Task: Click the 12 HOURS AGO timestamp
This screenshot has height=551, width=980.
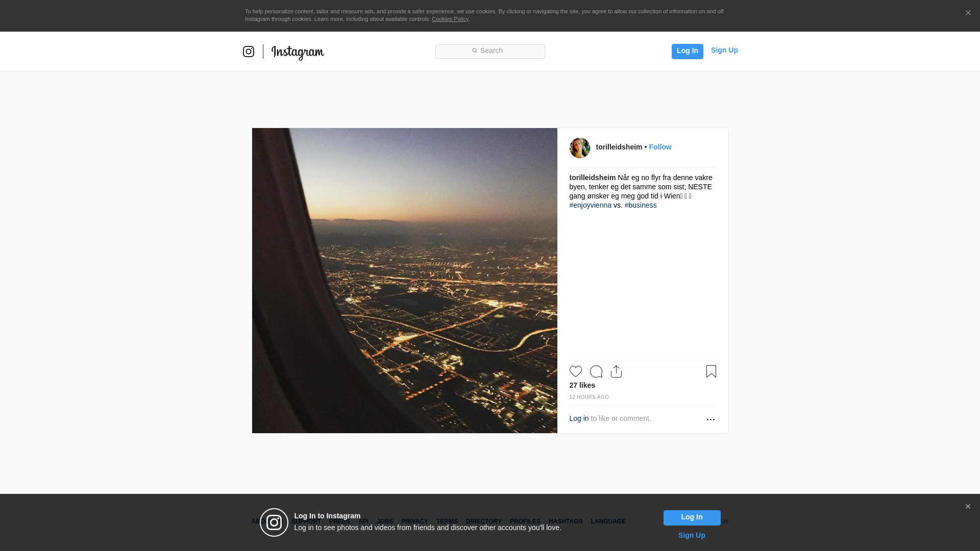Action: pos(589,397)
